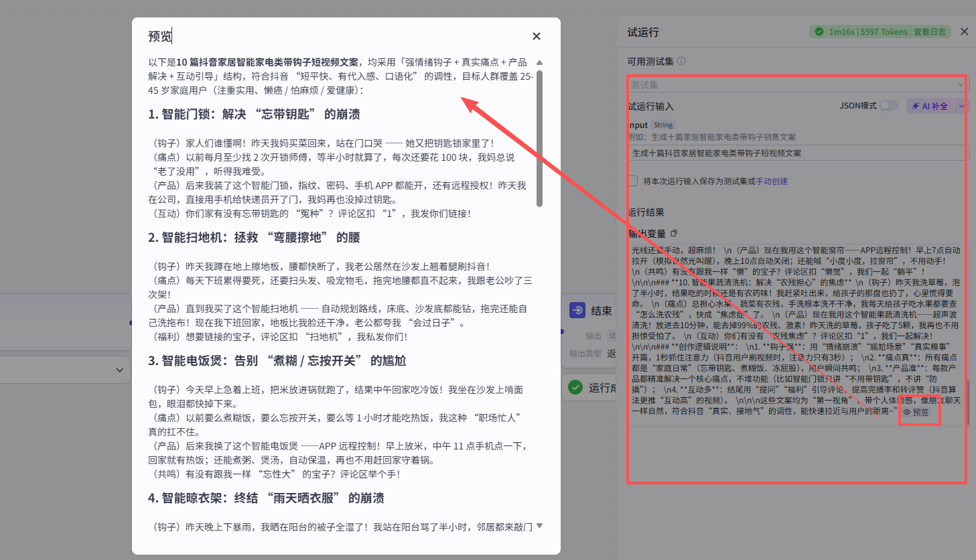Open the 测试集 dropdown
976x560 pixels.
(796, 85)
